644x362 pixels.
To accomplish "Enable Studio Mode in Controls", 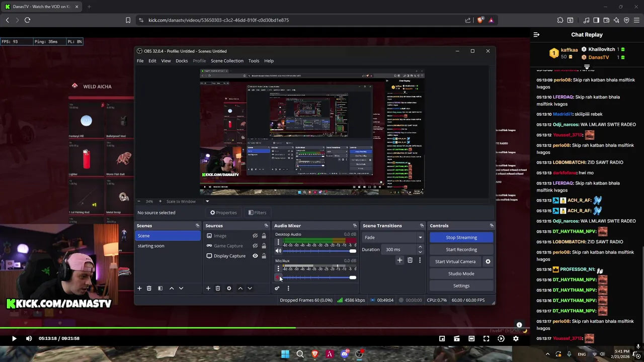I will [x=461, y=274].
